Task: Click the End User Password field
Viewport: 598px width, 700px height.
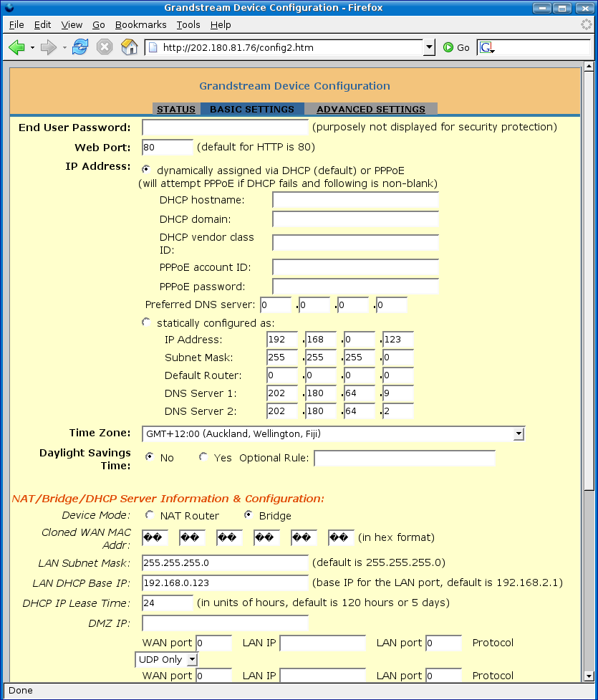Action: [225, 128]
